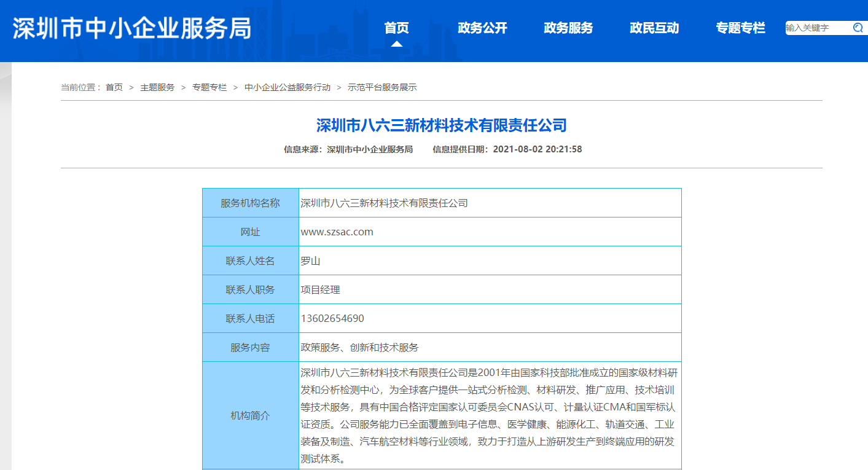
Task: Select the company name table cell value
Action: 490,203
